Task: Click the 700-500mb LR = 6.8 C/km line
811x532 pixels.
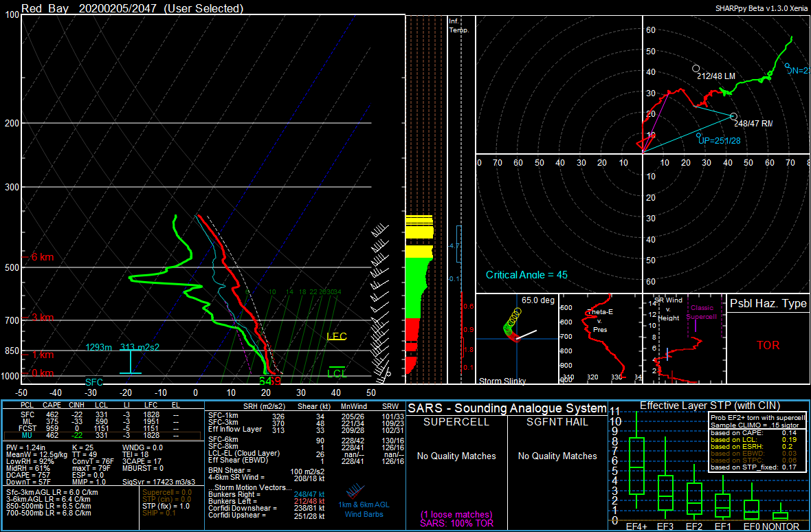Action: (x=49, y=513)
